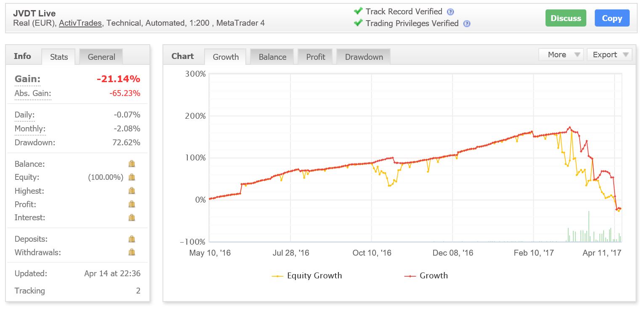Viewport: 644px width, 315px height.
Task: Click the Interest lock icon
Action: [132, 218]
